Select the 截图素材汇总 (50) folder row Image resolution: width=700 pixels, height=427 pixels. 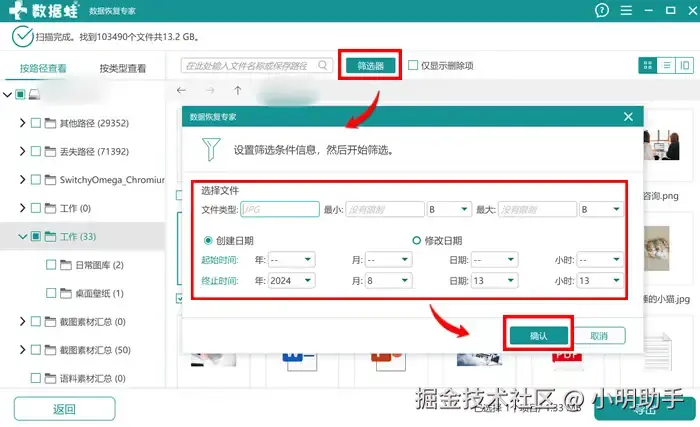(83, 350)
